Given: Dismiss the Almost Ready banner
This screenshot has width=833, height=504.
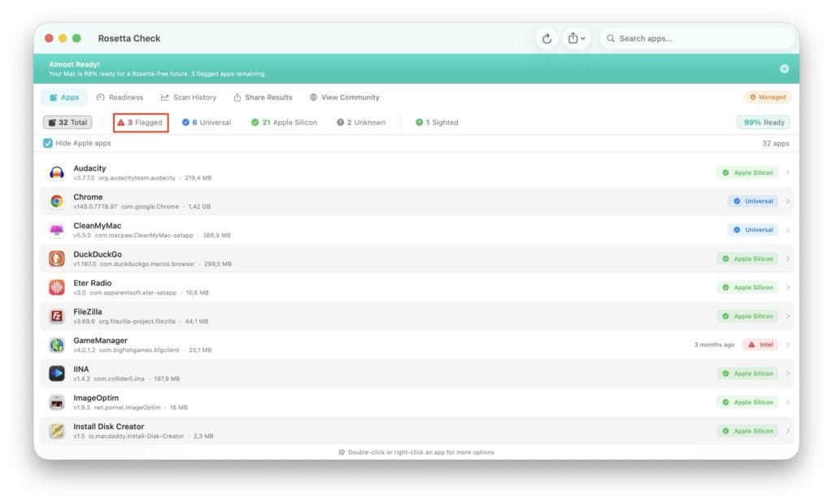Looking at the screenshot, I should click(784, 68).
